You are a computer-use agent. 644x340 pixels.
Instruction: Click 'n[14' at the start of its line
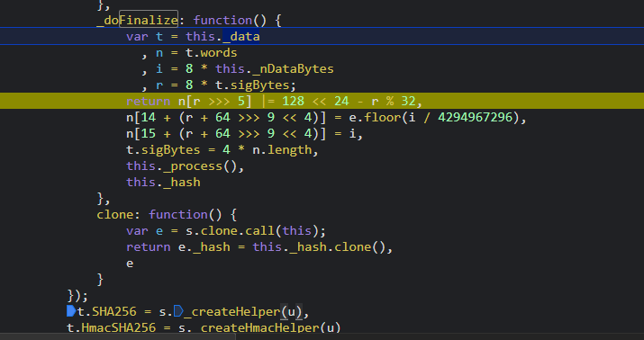(141, 117)
